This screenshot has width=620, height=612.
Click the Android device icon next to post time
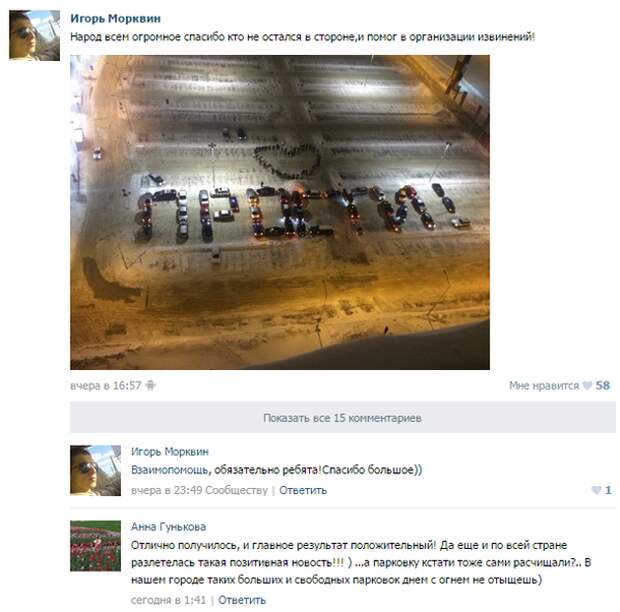pyautogui.click(x=150, y=385)
